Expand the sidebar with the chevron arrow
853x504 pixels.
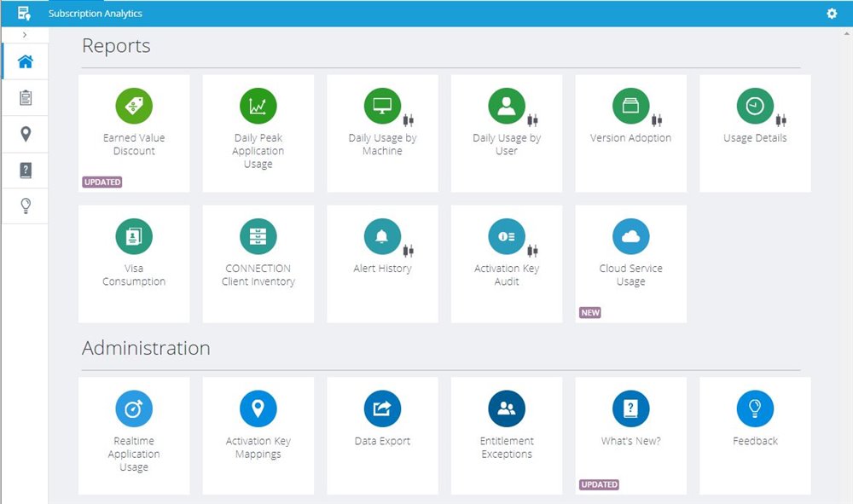point(25,34)
